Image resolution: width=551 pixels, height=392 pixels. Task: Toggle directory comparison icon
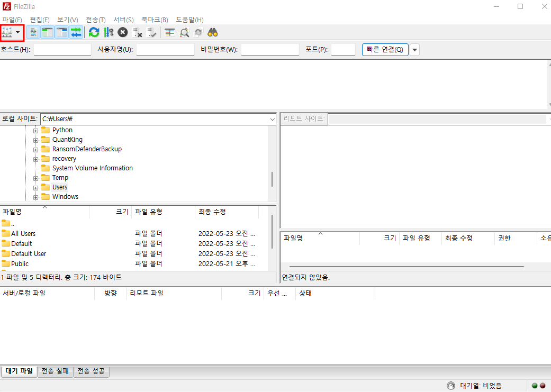185,33
